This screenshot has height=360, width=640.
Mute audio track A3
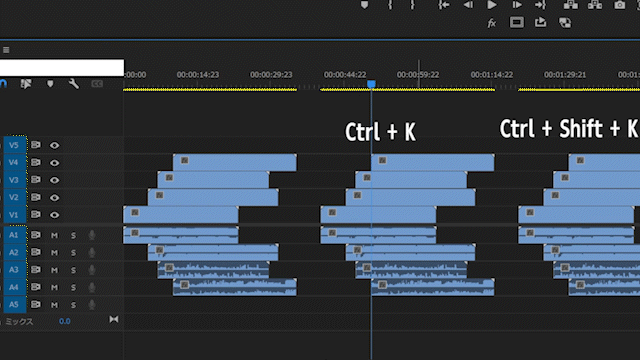[54, 270]
